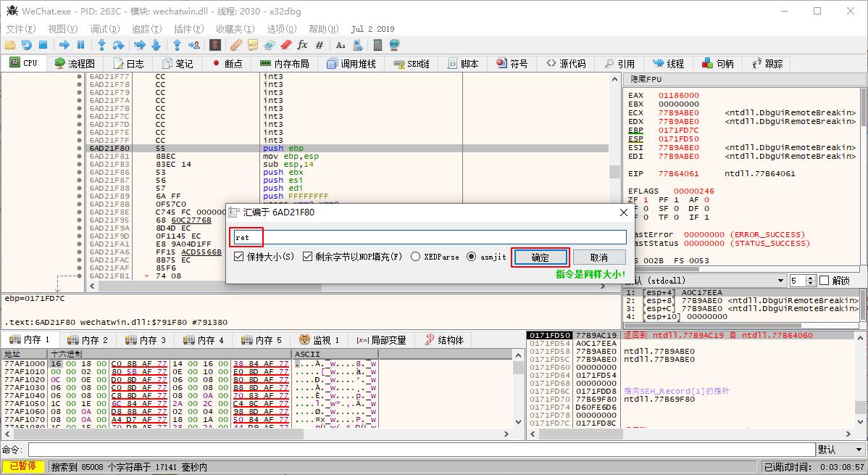Click the step into arrow icon

coord(101,45)
